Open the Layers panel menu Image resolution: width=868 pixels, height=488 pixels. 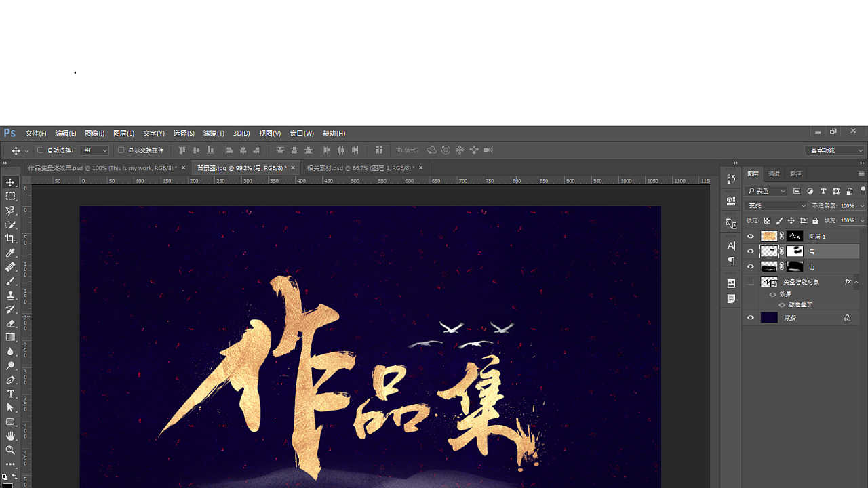(861, 174)
